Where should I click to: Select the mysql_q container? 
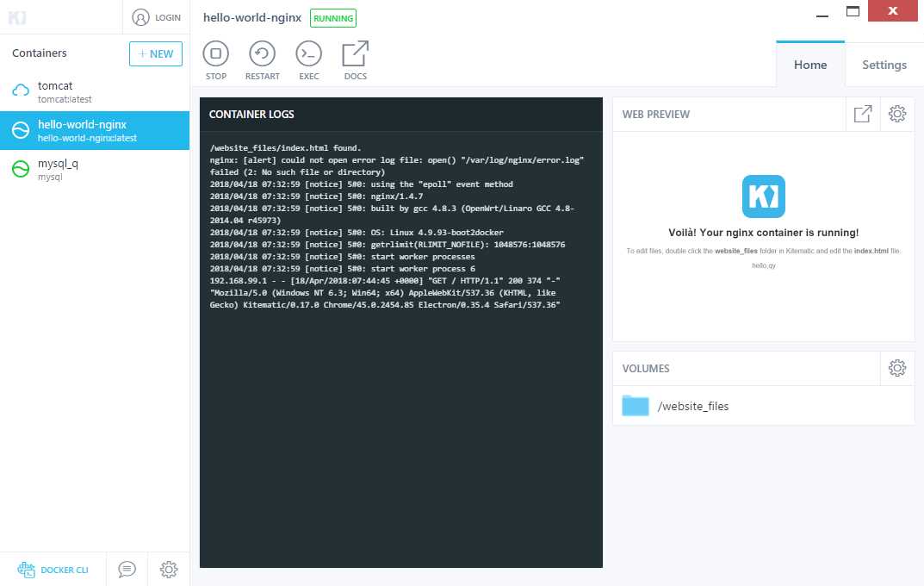click(x=94, y=169)
